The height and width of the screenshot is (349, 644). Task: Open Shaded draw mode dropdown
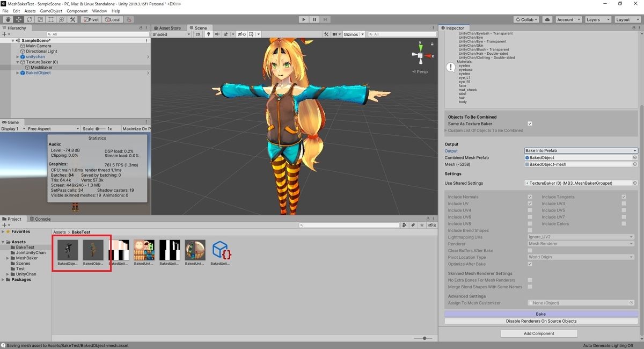click(171, 34)
